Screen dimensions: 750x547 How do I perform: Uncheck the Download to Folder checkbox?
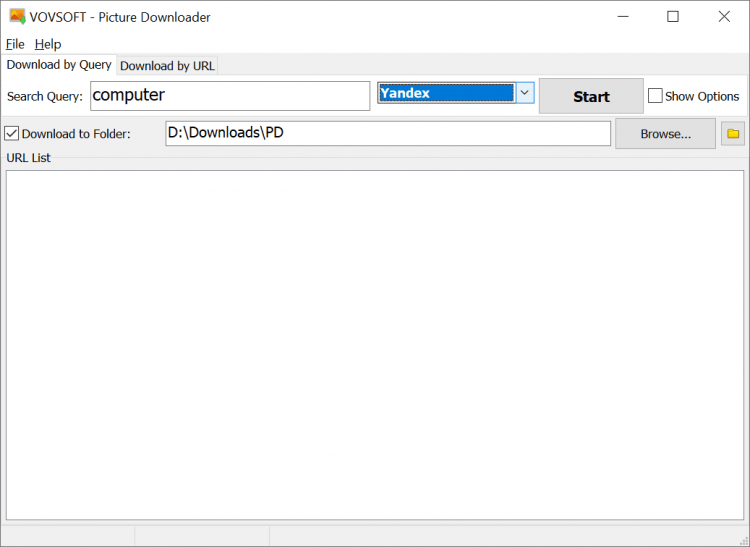click(x=12, y=133)
